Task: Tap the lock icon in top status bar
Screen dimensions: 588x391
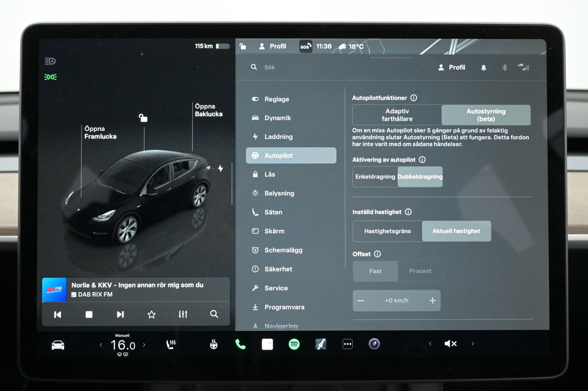Action: coord(243,46)
